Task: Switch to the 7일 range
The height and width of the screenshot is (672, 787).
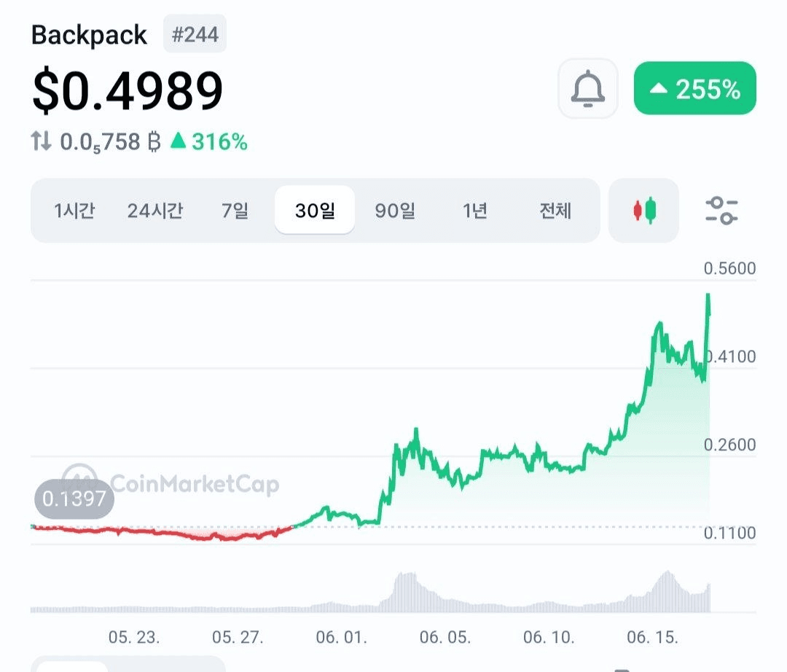Action: pyautogui.click(x=235, y=211)
